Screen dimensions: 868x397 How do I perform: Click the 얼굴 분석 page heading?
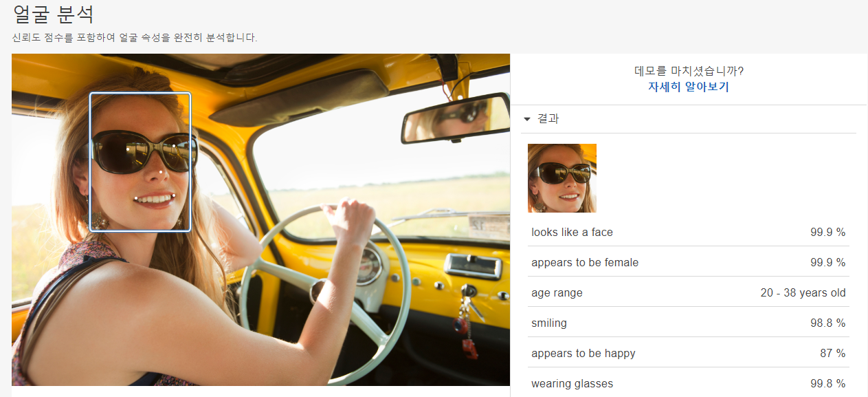[54, 14]
